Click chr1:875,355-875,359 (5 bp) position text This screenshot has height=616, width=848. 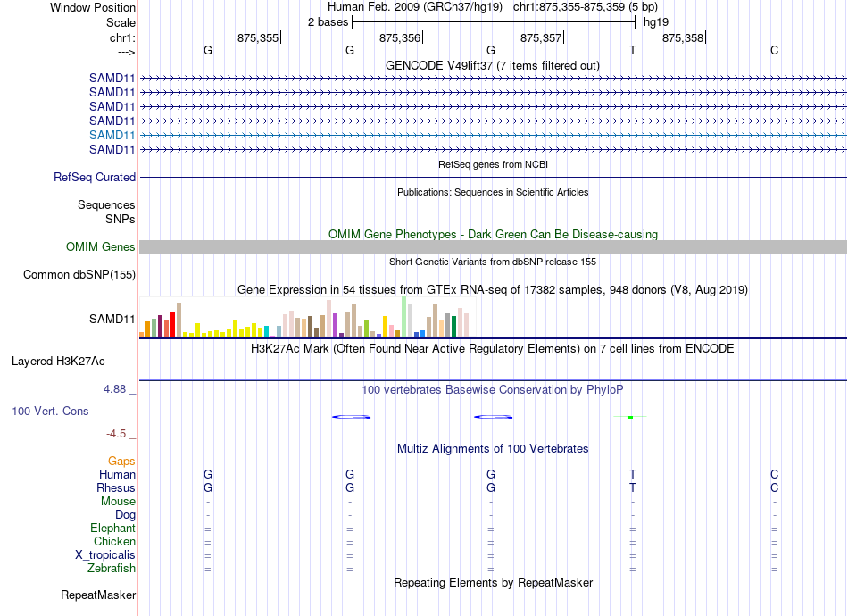coord(586,7)
